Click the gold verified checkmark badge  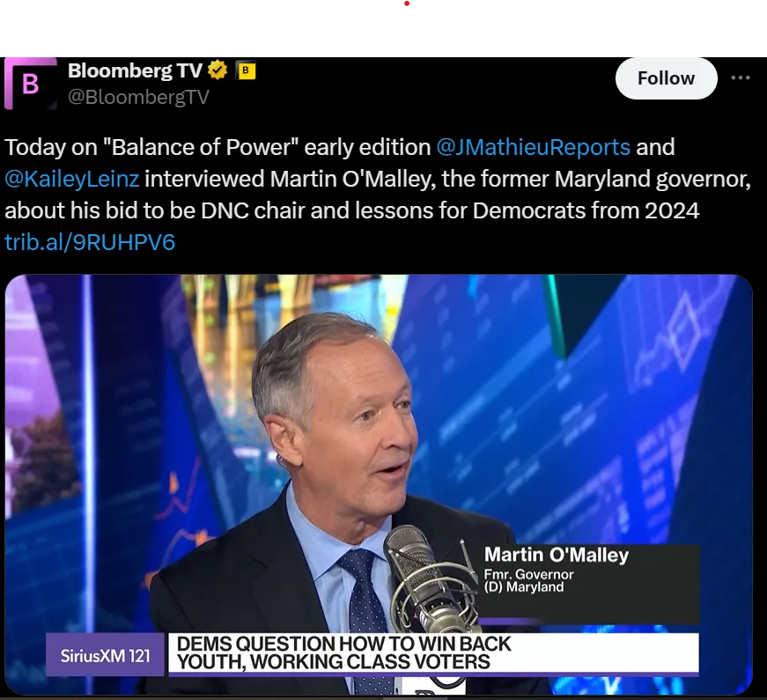pos(218,70)
